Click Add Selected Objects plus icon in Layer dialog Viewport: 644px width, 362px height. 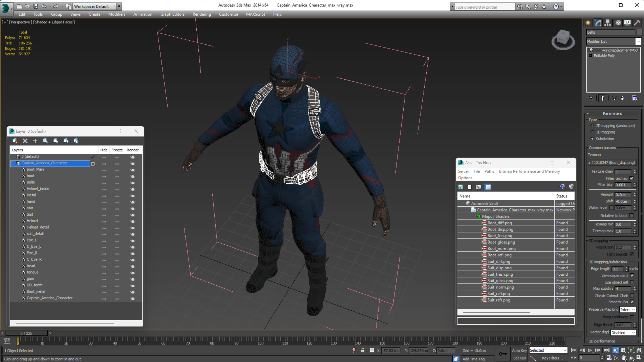pos(35,141)
